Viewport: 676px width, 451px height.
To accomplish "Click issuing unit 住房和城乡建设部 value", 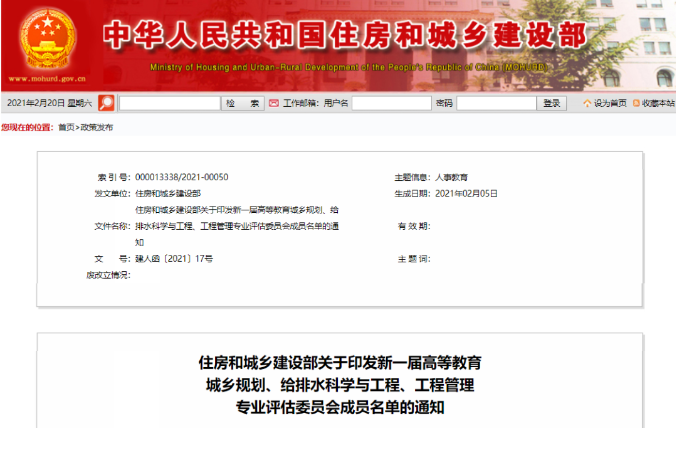I will 168,194.
